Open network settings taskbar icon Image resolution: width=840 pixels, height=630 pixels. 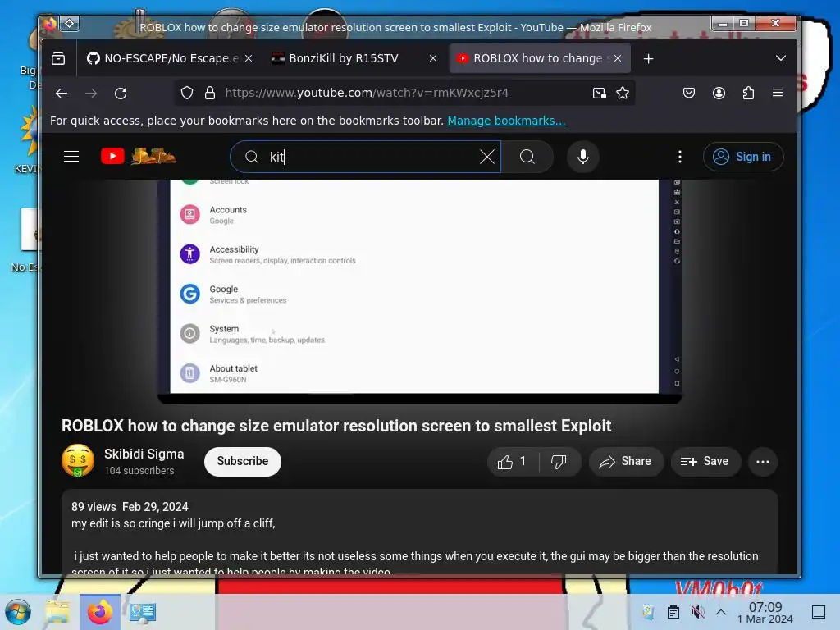pyautogui.click(x=143, y=612)
